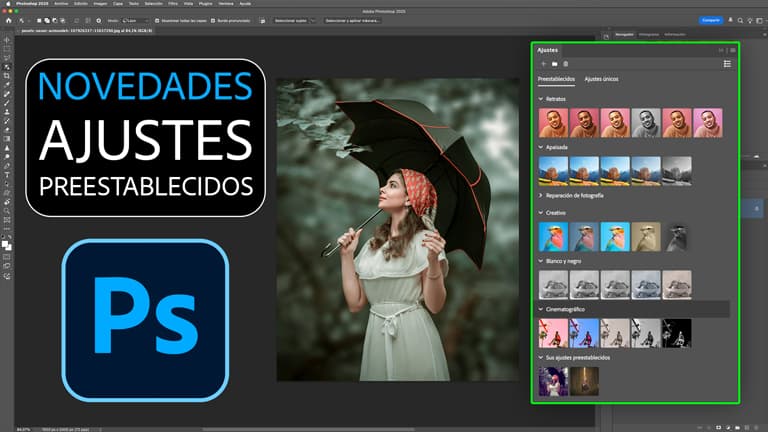Switch to the Histograma tab
The image size is (768, 432).
(648, 34)
